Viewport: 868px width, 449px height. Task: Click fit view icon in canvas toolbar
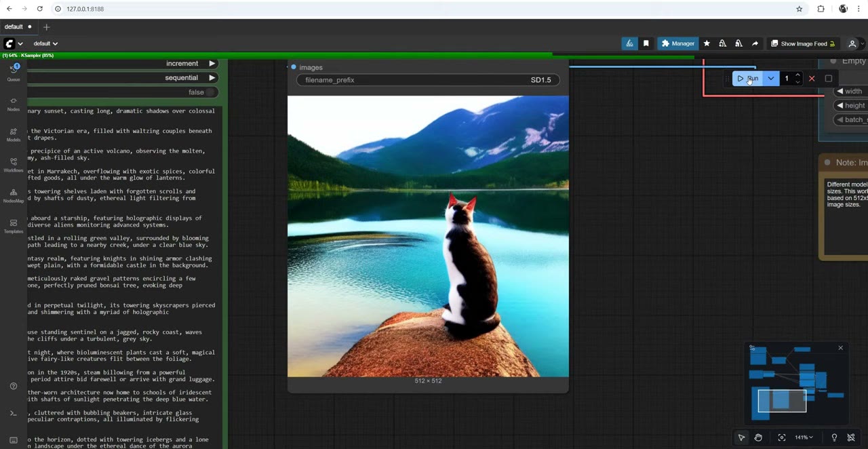point(782,437)
